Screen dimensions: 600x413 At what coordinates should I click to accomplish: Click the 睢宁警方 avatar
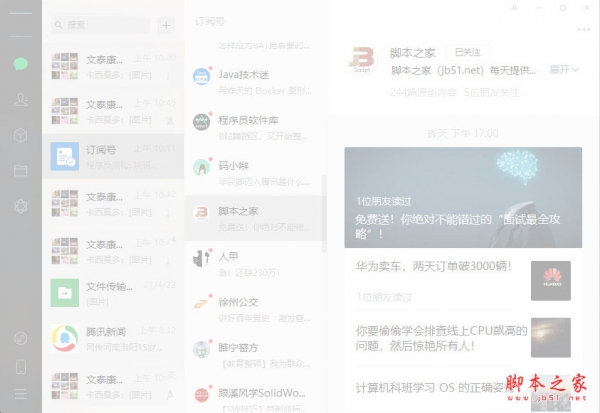[201, 349]
